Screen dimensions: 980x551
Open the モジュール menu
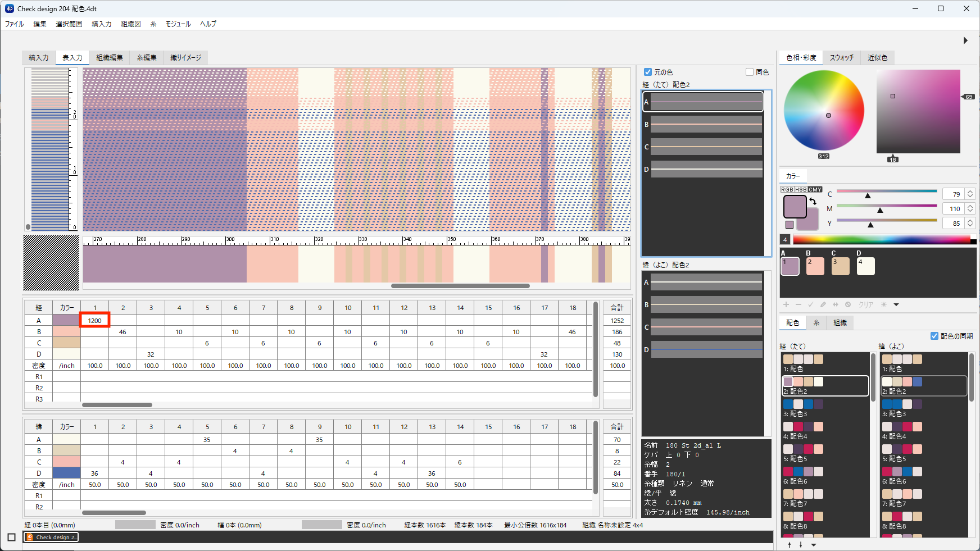point(178,24)
